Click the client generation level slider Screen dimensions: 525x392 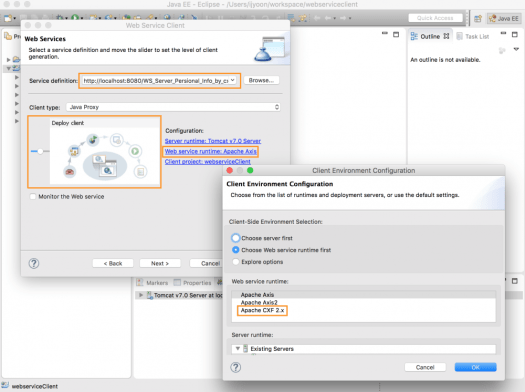pyautogui.click(x=40, y=151)
